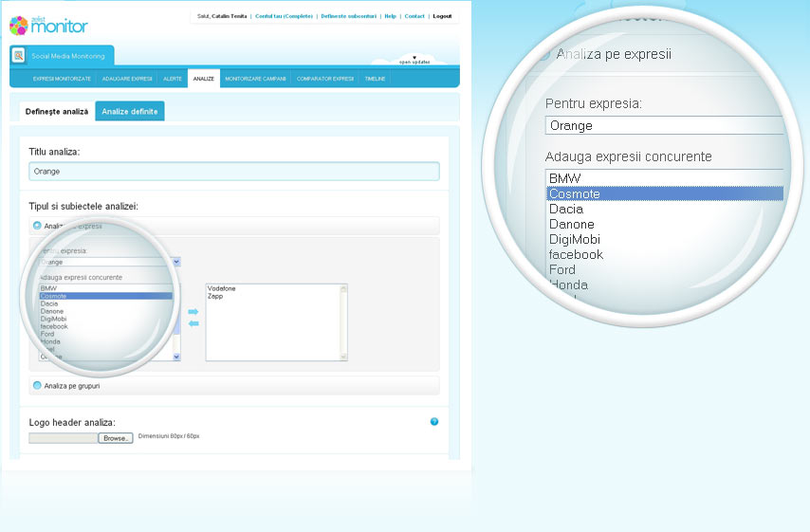Click the Titlu analiza input field
810x532 pixels.
click(x=234, y=172)
